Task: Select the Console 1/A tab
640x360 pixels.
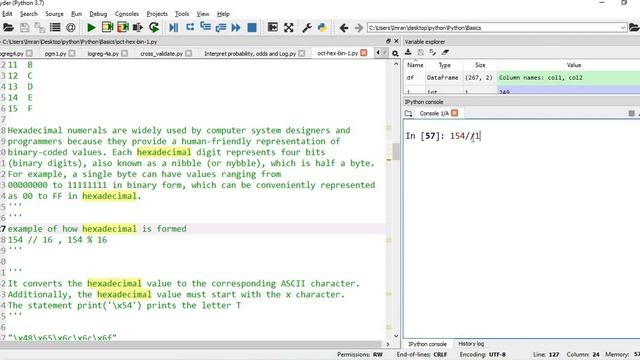Action: 434,113
